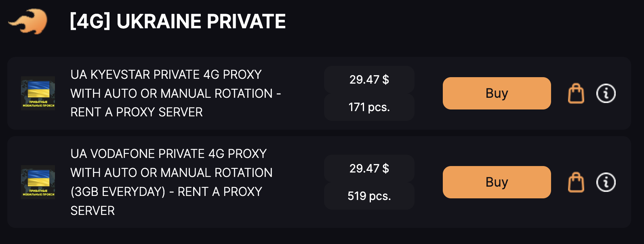Open the UA Kyivstar Private 4G Proxy title
This screenshot has width=644, height=244.
(x=166, y=75)
